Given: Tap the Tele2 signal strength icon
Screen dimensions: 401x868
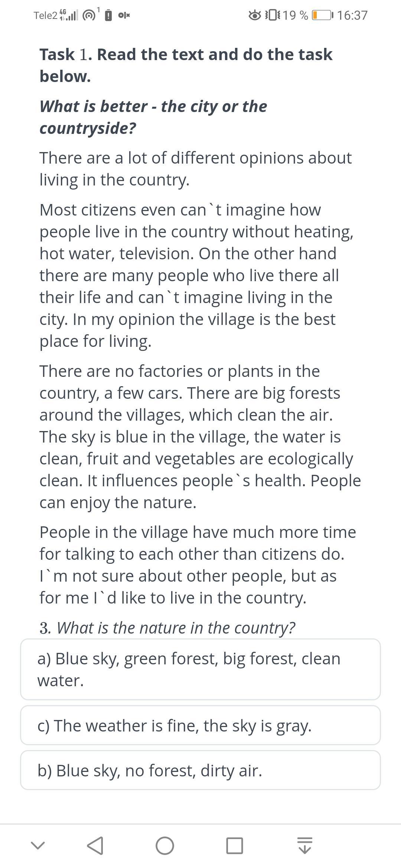Looking at the screenshot, I should (x=69, y=15).
